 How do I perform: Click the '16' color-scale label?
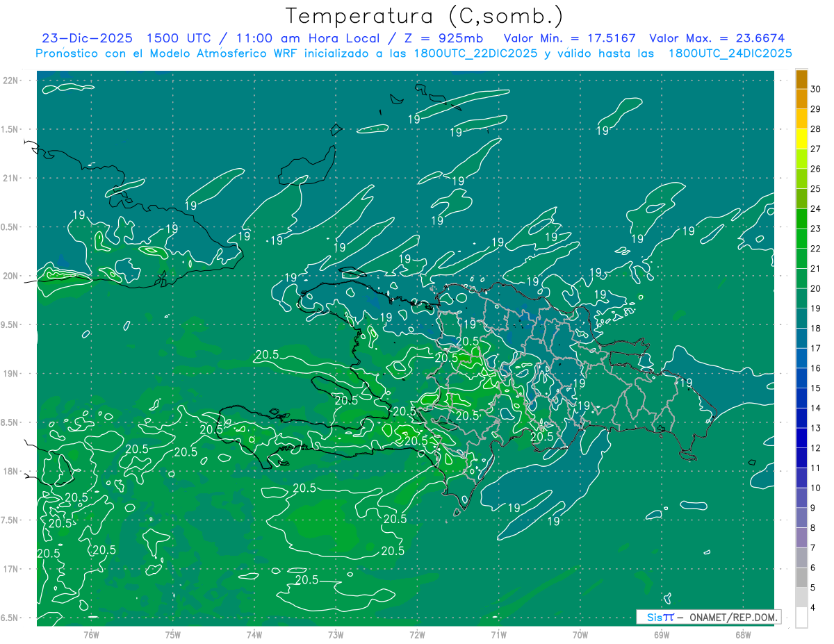click(x=816, y=368)
